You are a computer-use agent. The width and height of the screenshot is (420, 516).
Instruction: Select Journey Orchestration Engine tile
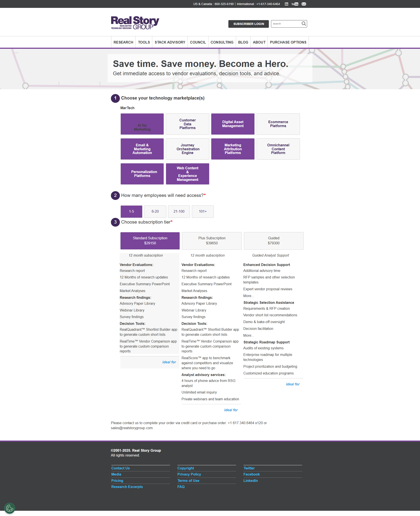tap(187, 149)
